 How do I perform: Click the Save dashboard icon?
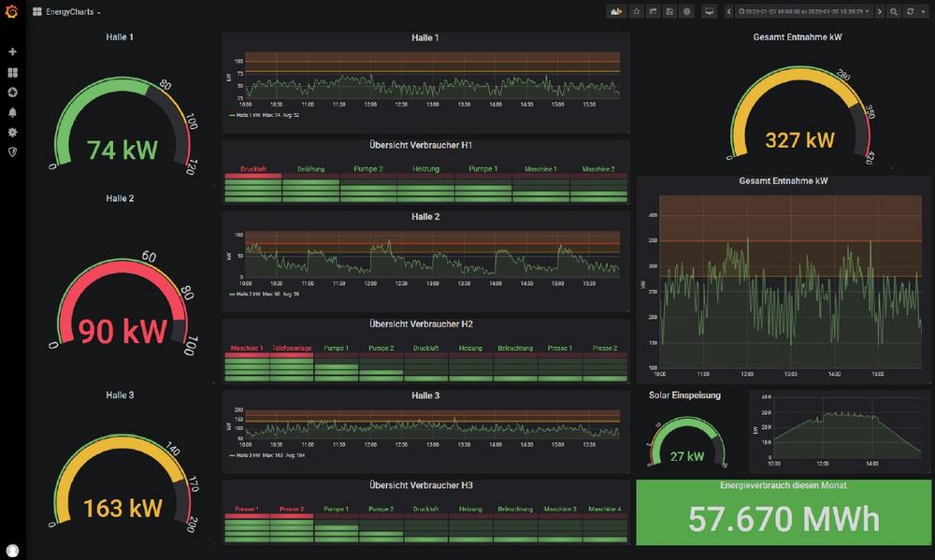tap(669, 11)
